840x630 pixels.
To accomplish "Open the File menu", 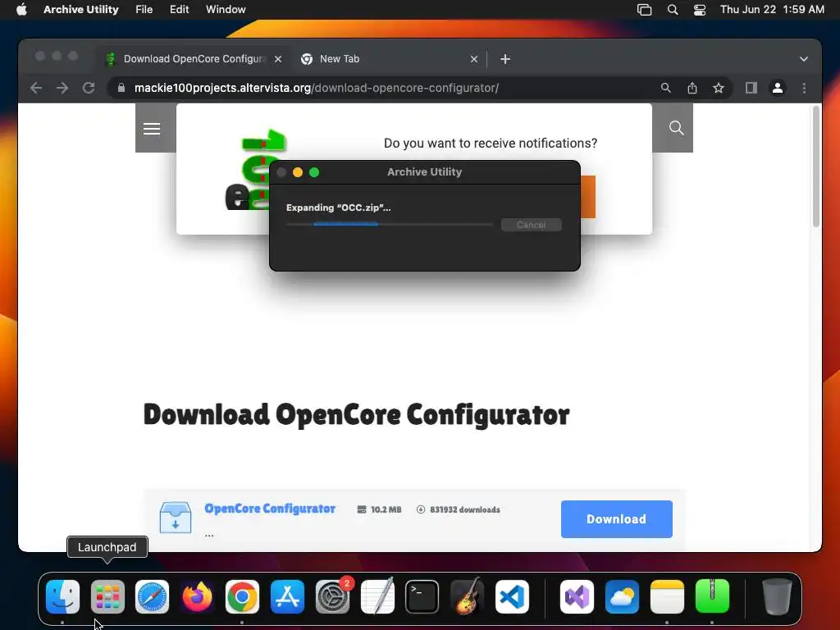I will (144, 9).
